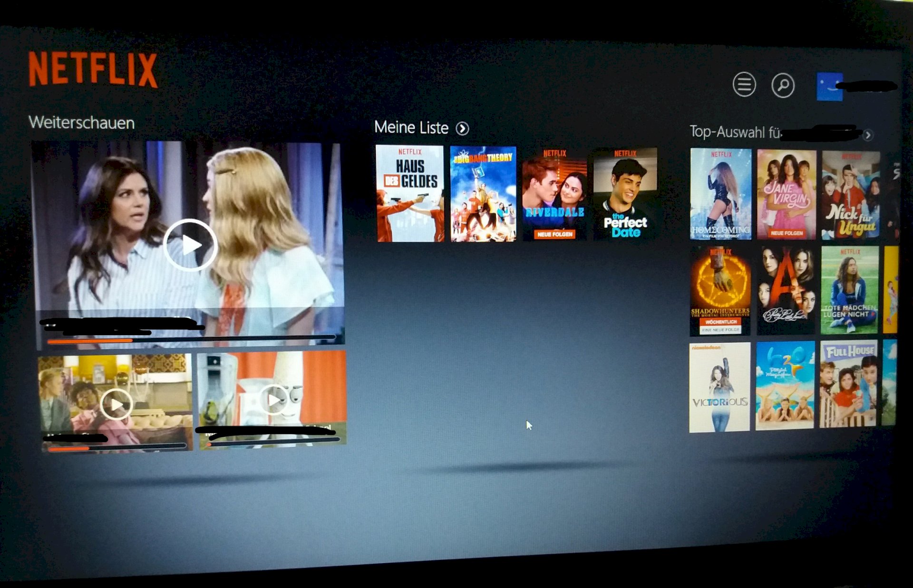The width and height of the screenshot is (913, 588).
Task: Click the large video progress bar
Action: [192, 339]
